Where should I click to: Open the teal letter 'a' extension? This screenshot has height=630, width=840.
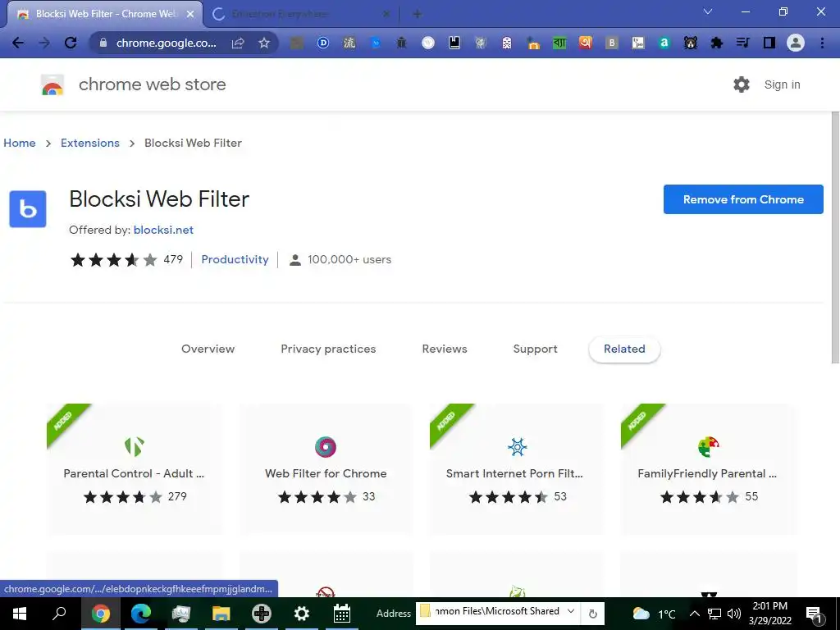[664, 43]
